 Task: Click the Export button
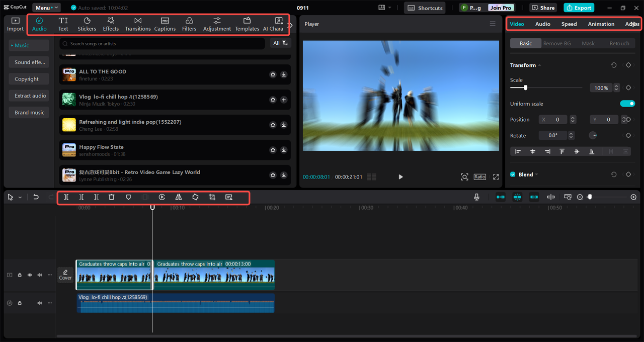coord(579,8)
